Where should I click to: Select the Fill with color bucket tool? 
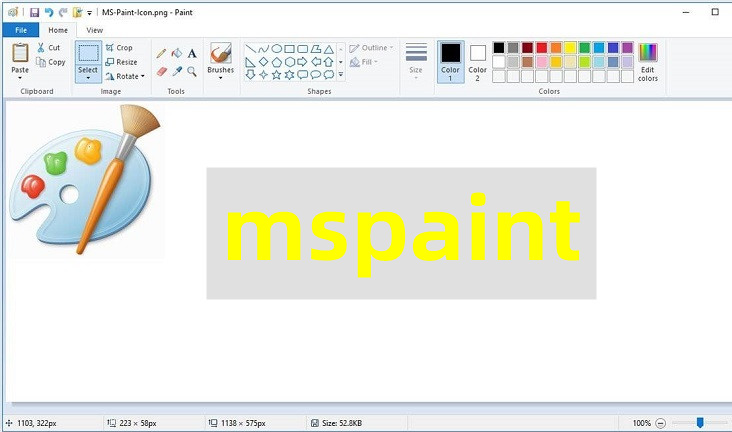click(x=176, y=53)
